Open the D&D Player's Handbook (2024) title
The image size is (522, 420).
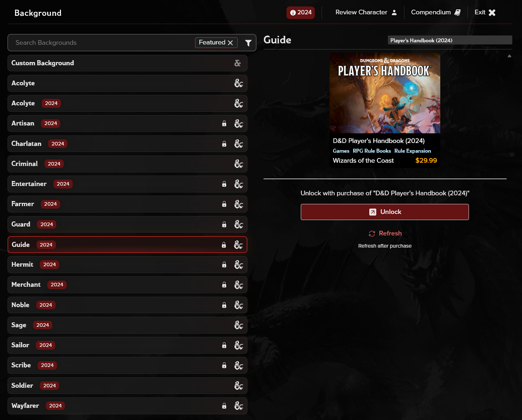pos(379,141)
